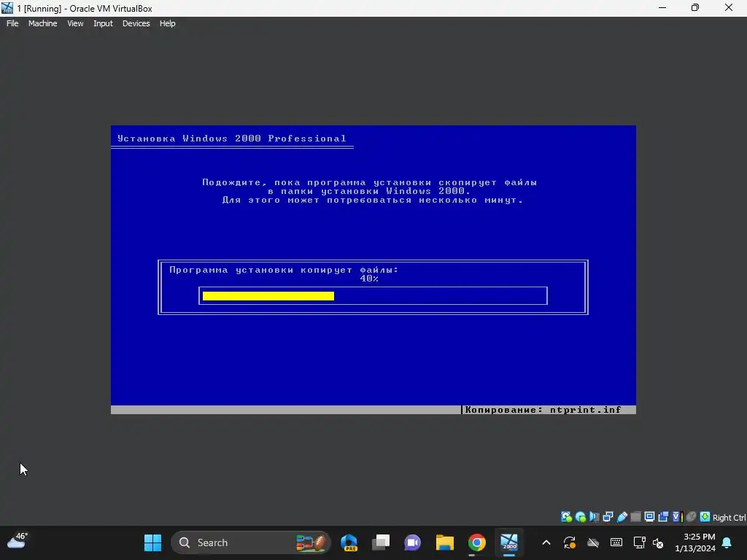Open the Machine menu
747x560 pixels.
[x=42, y=23]
